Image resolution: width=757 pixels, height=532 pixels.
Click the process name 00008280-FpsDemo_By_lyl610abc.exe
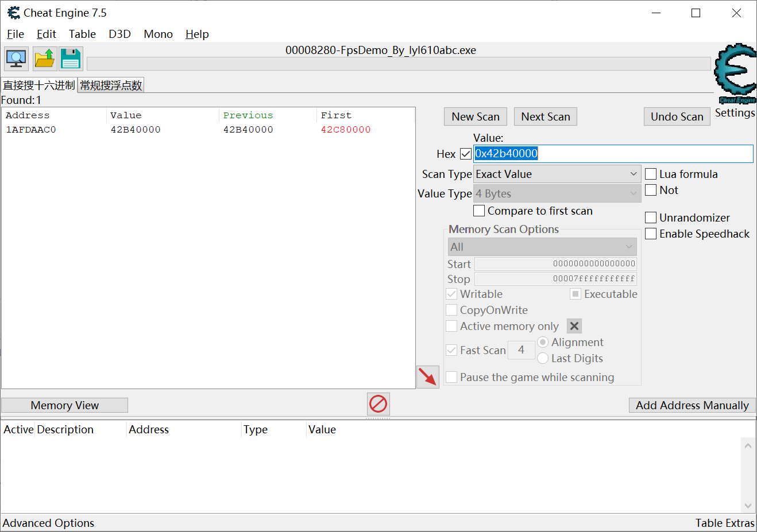coord(381,50)
